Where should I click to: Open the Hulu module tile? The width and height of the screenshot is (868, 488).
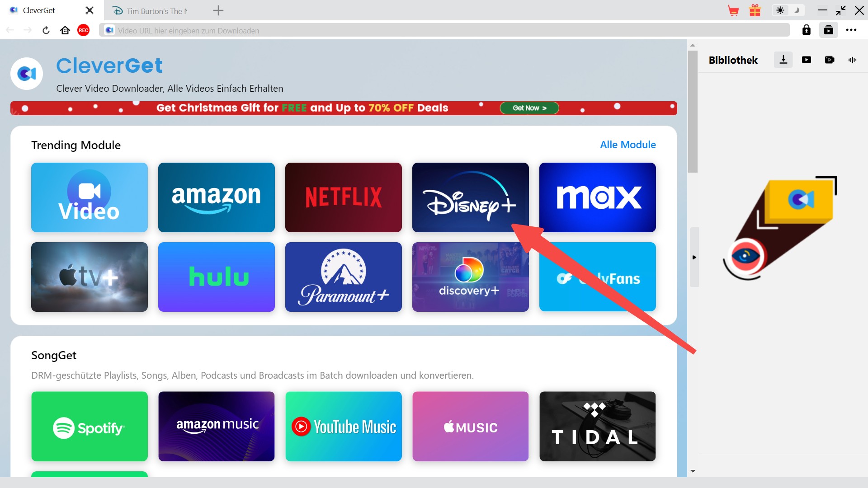click(x=217, y=277)
